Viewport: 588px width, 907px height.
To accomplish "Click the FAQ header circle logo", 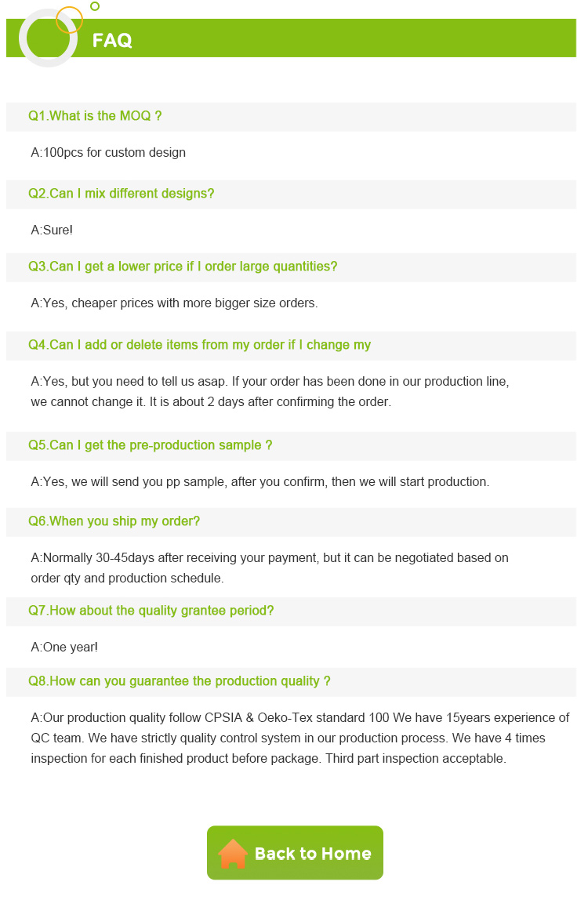I will (x=49, y=37).
